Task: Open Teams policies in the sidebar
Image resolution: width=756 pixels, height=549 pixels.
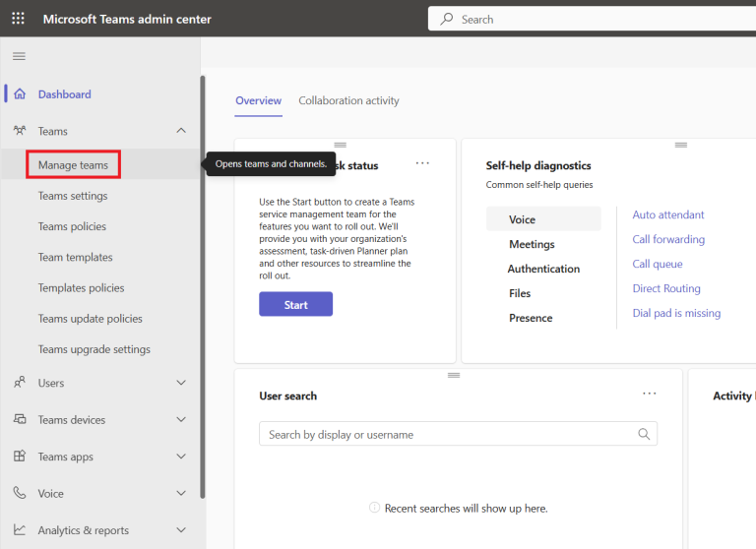Action: pyautogui.click(x=72, y=226)
